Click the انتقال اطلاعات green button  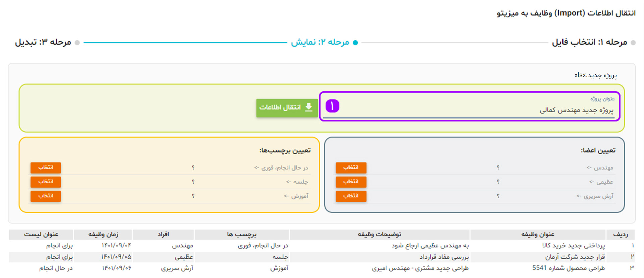coord(287,108)
